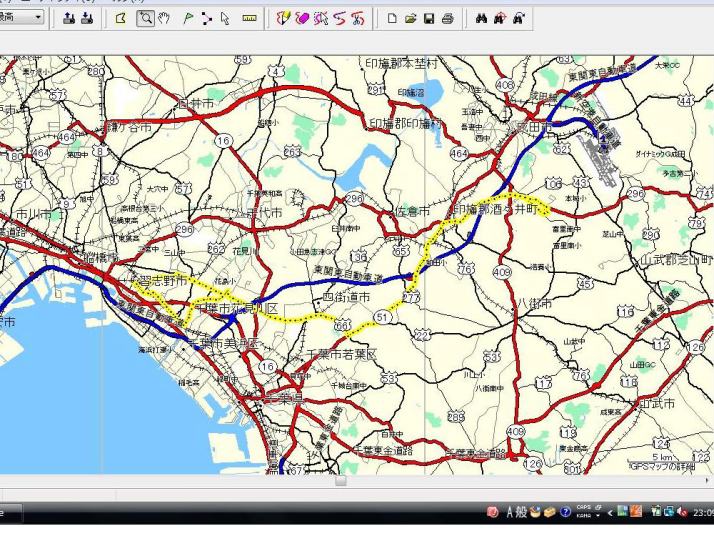Image resolution: width=714 pixels, height=536 pixels.
Task: Select the Hand pan tool
Action: point(163,18)
